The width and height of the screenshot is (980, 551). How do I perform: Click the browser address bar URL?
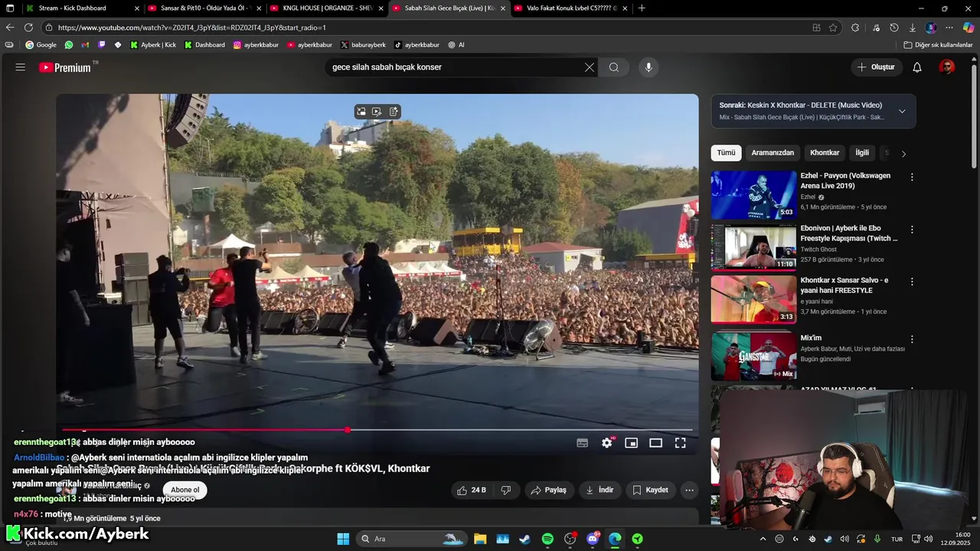click(x=192, y=28)
